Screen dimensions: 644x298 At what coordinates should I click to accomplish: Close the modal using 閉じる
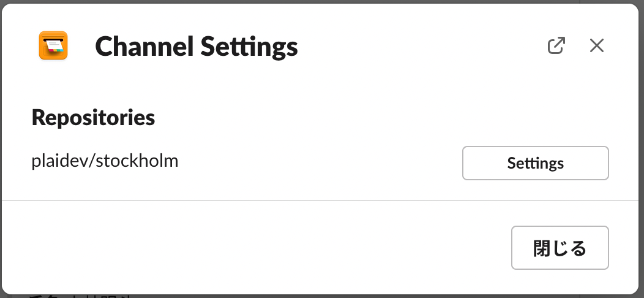(560, 248)
